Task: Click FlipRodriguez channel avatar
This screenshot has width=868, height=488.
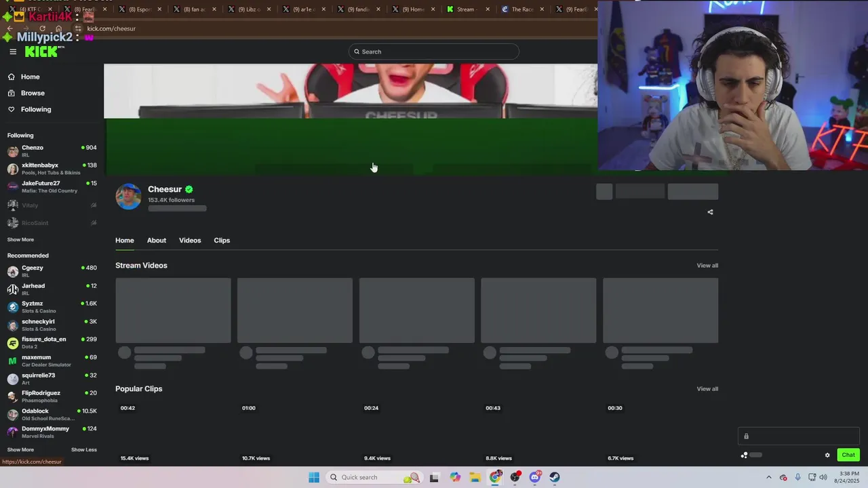Action: pyautogui.click(x=13, y=396)
